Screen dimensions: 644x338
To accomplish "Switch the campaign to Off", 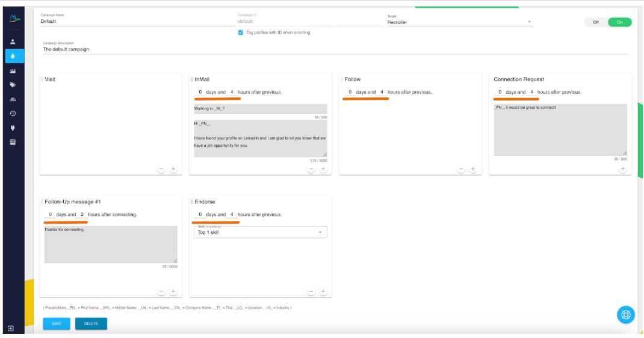I will pyautogui.click(x=595, y=22).
